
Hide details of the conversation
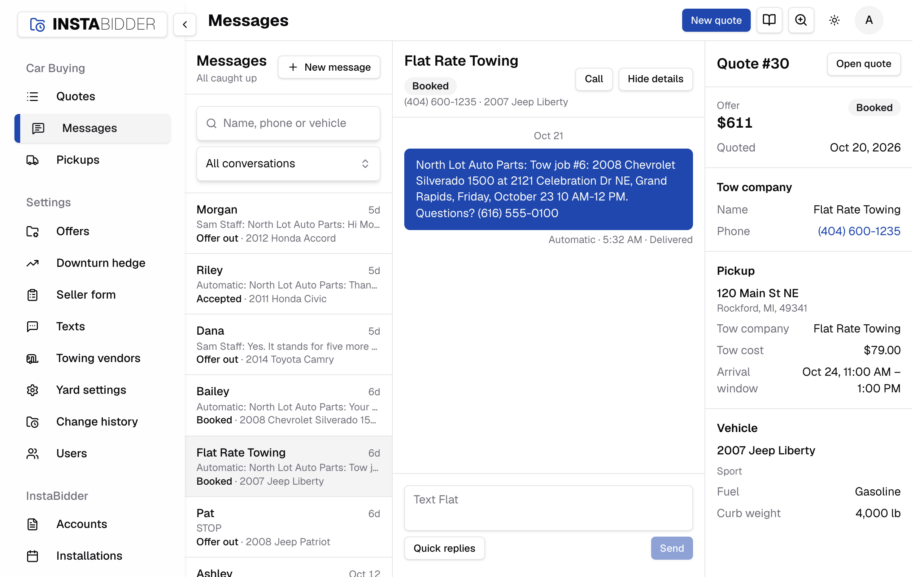pyautogui.click(x=655, y=79)
